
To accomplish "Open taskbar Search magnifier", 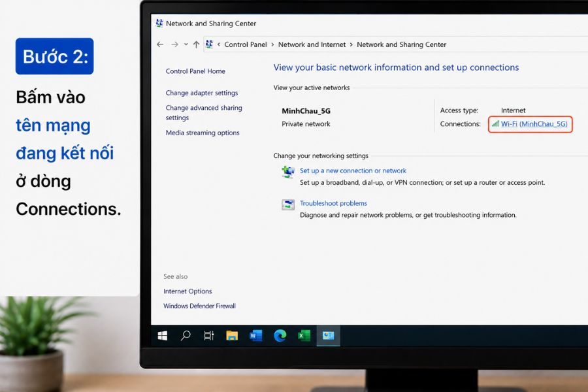I will pos(186,335).
